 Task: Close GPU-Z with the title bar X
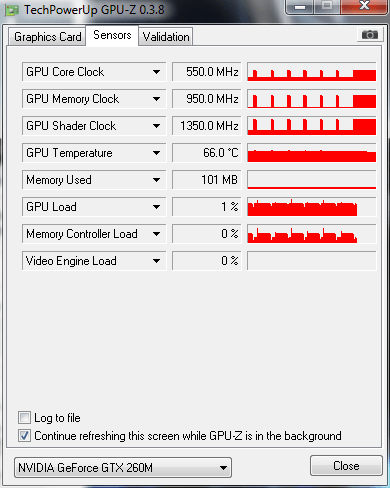[x=364, y=6]
